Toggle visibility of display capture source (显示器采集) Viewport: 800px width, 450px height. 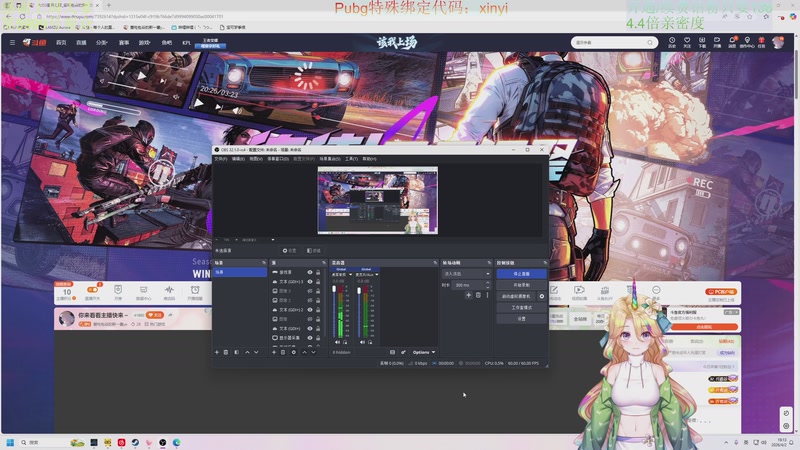coord(310,338)
